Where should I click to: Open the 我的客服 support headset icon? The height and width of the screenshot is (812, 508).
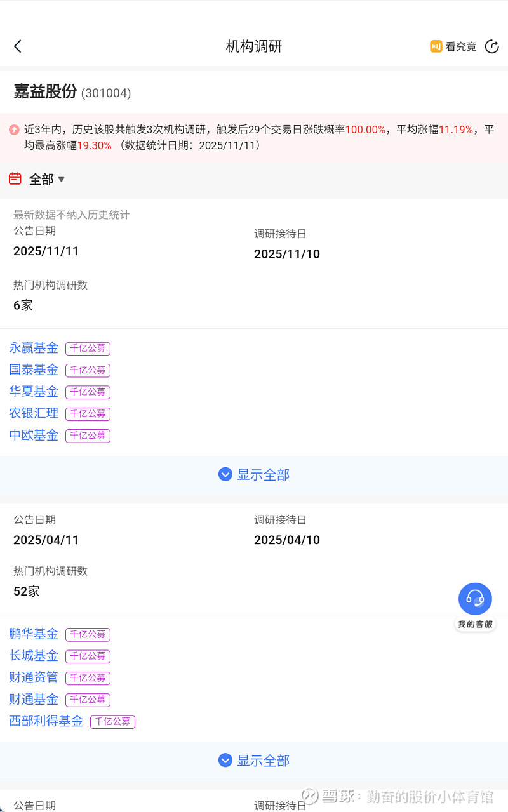tap(475, 599)
